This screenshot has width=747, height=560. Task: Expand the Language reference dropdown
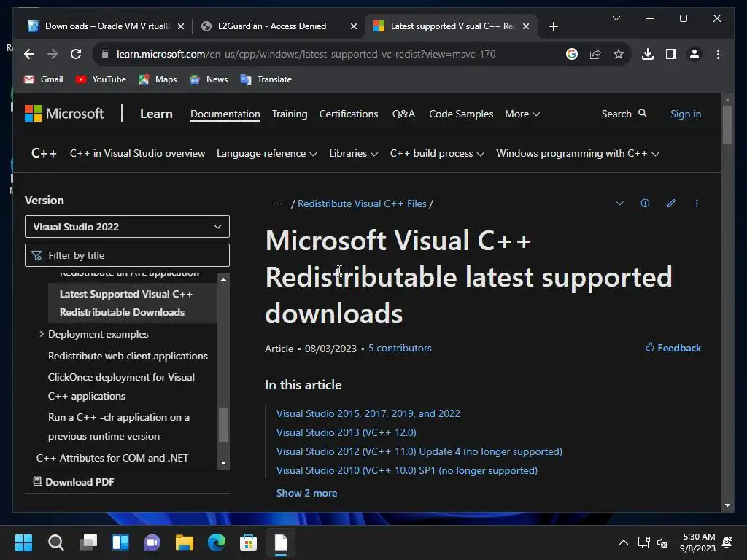266,153
